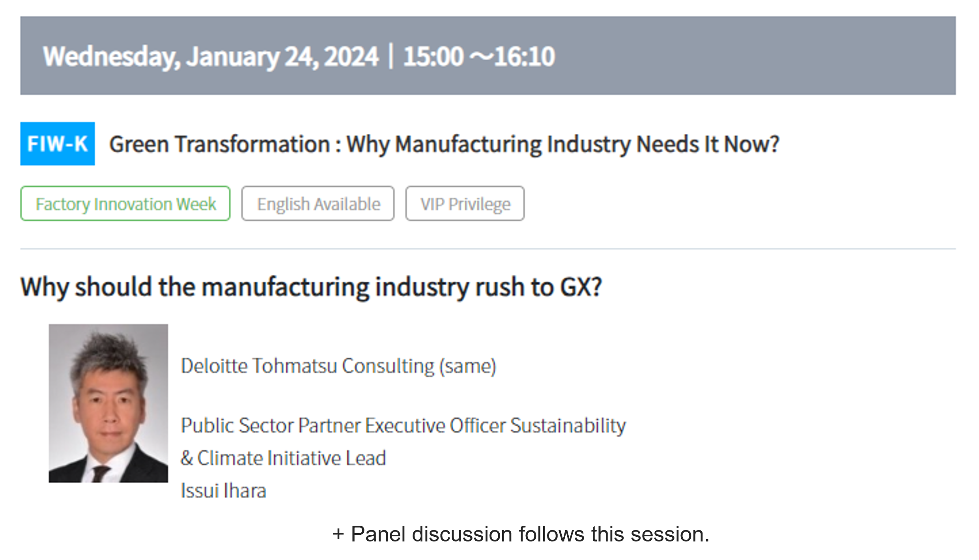Click the gray date banner background

(x=749, y=56)
